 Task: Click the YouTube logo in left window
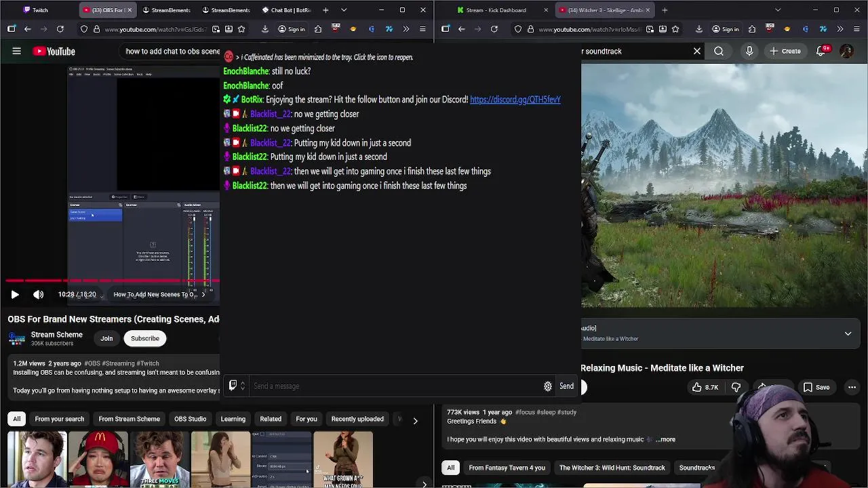54,52
